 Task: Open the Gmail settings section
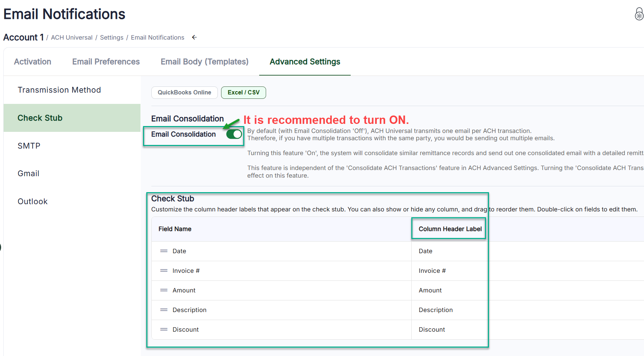click(28, 174)
